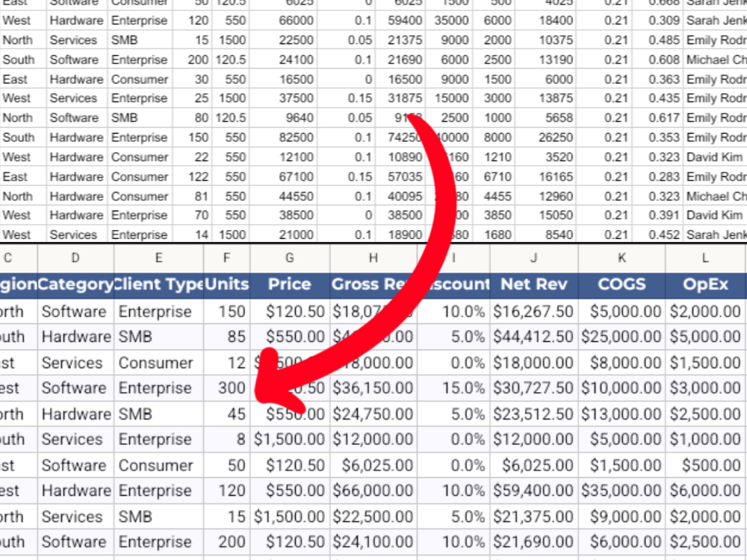Image resolution: width=747 pixels, height=560 pixels.
Task: Click the units cell showing 8
Action: [x=227, y=440]
